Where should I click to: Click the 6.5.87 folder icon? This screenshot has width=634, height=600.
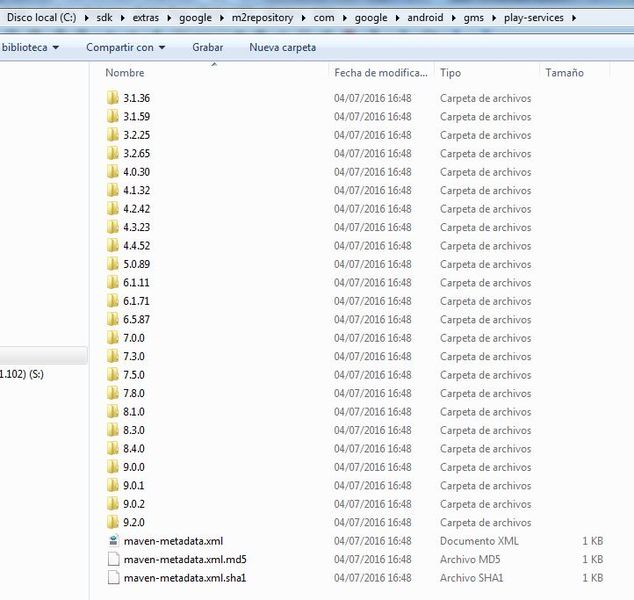(113, 319)
